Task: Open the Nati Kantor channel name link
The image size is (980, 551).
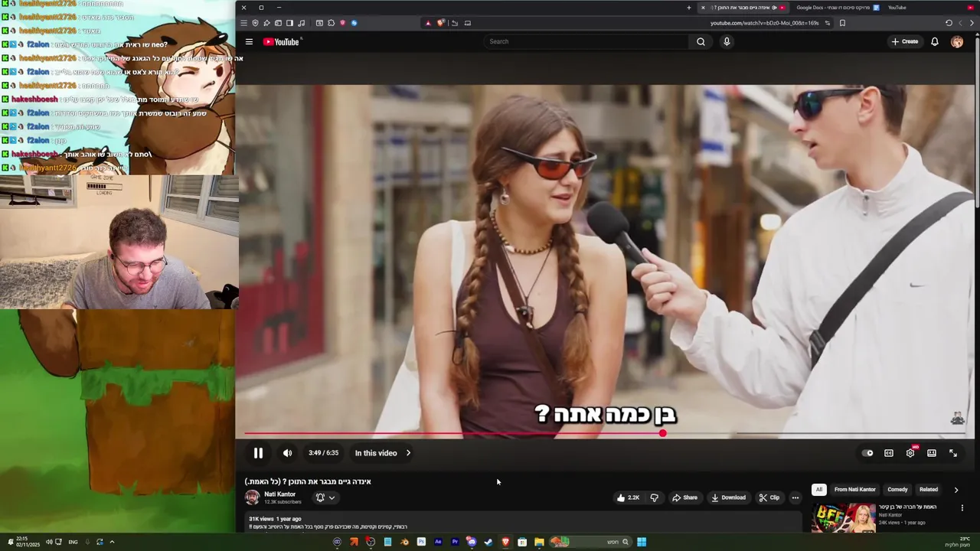Action: 280,494
